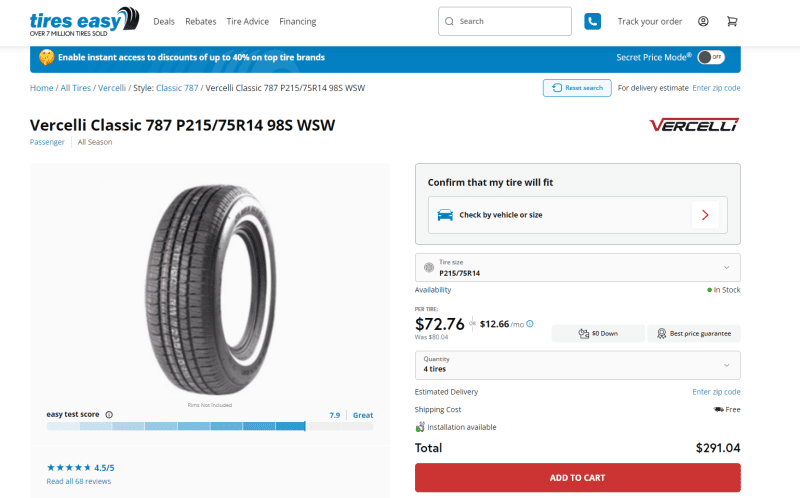800x498 pixels.
Task: Click the Add to Cart button
Action: 577,478
